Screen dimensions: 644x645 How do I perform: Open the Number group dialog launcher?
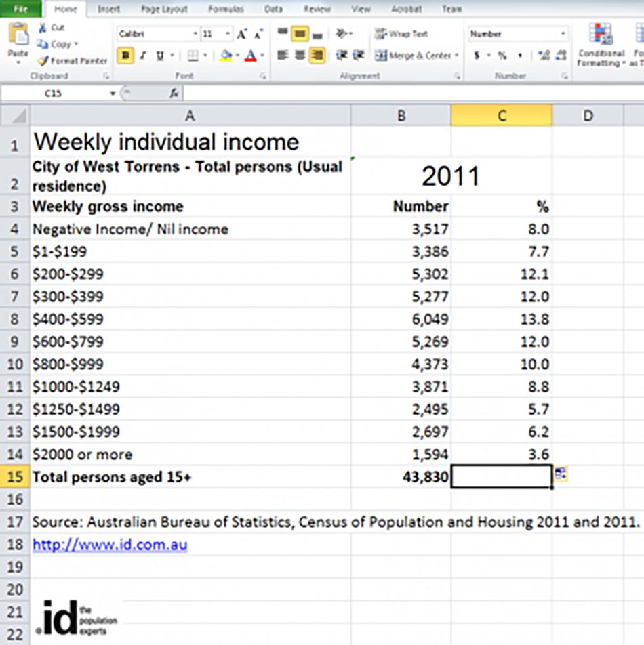564,76
